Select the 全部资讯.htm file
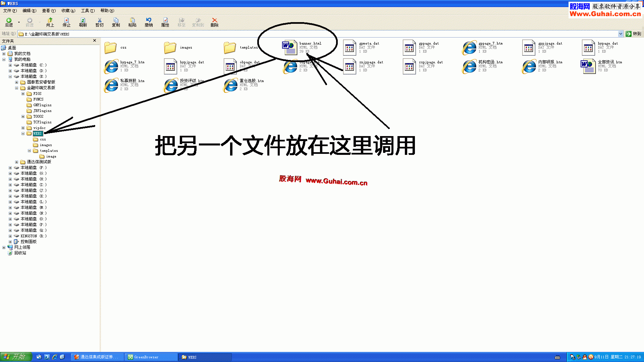This screenshot has height=362, width=644. pos(602,66)
